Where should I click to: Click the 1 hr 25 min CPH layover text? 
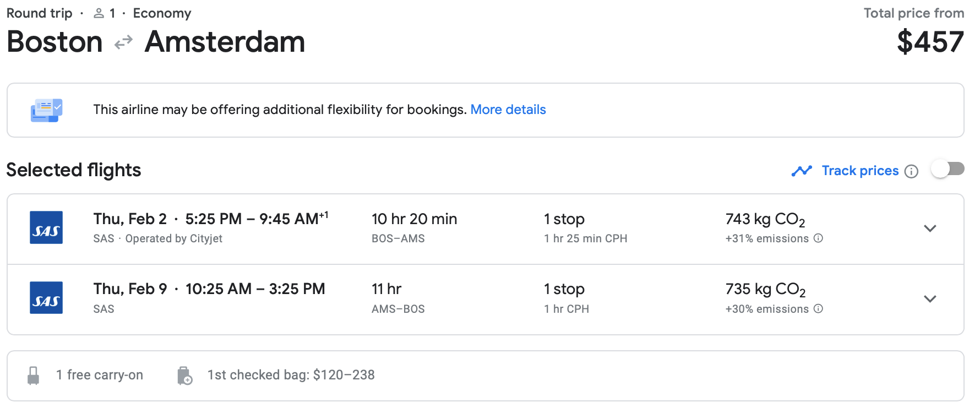[585, 238]
